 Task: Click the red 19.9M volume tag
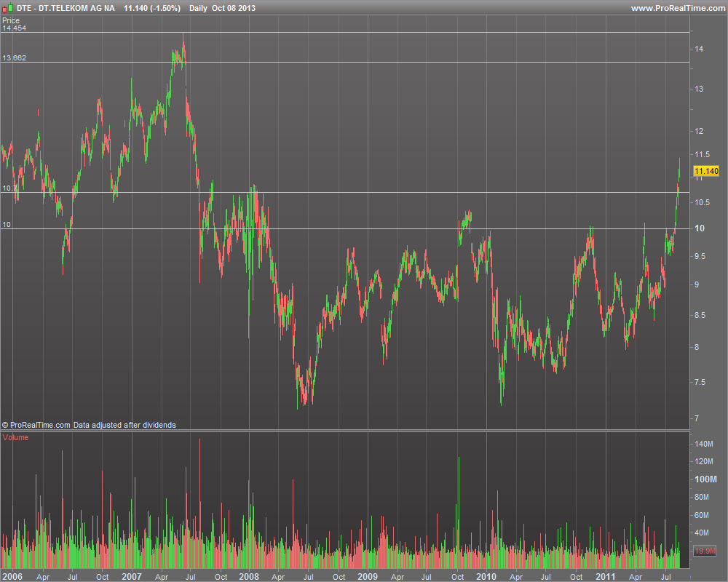(x=705, y=551)
